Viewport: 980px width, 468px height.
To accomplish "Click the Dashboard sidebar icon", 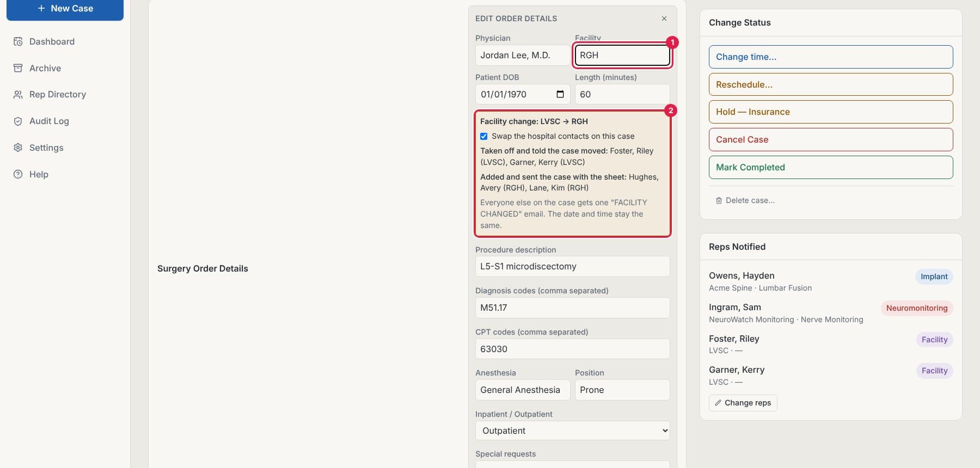I will pyautogui.click(x=18, y=41).
